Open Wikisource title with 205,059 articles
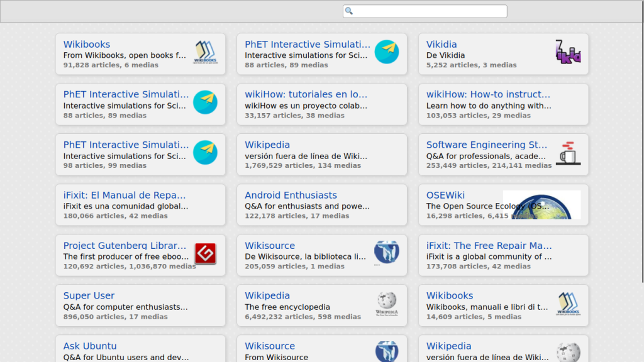Image resolution: width=644 pixels, height=362 pixels. (270, 246)
